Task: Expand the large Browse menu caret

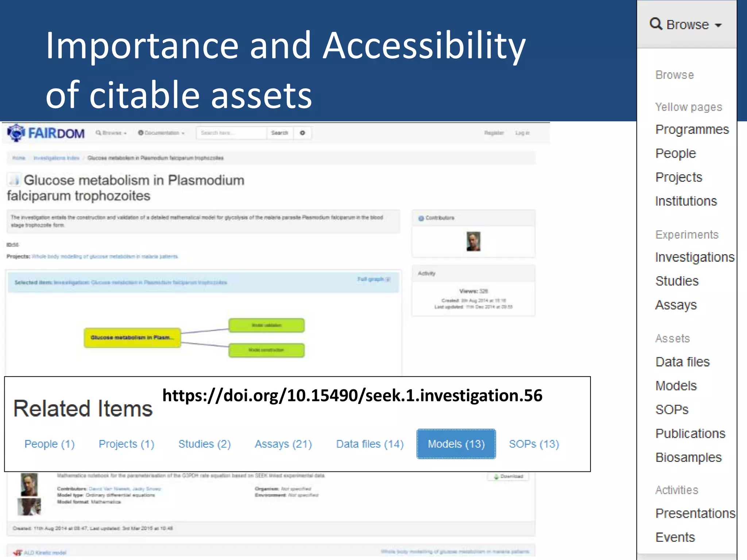Action: tap(718, 25)
